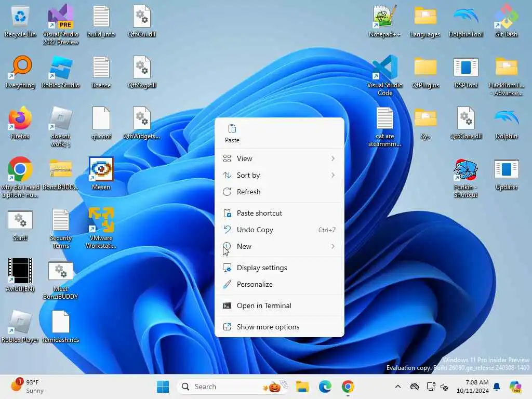Expand the New submenu

click(x=279, y=246)
